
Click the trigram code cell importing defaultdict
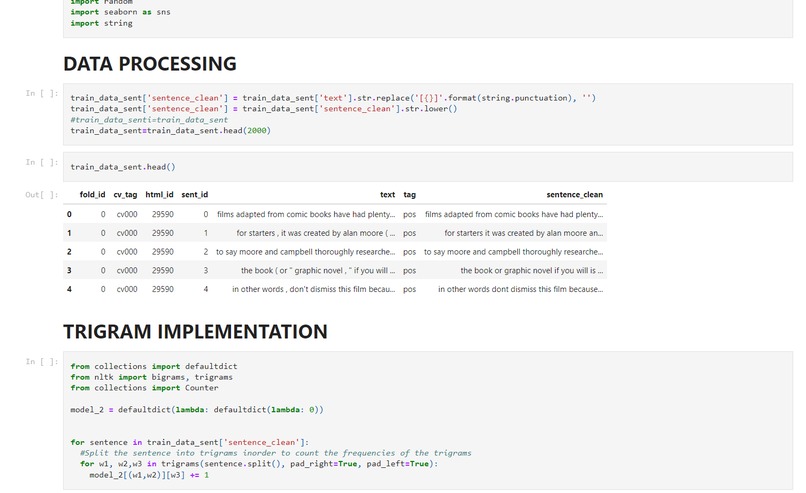pos(428,421)
